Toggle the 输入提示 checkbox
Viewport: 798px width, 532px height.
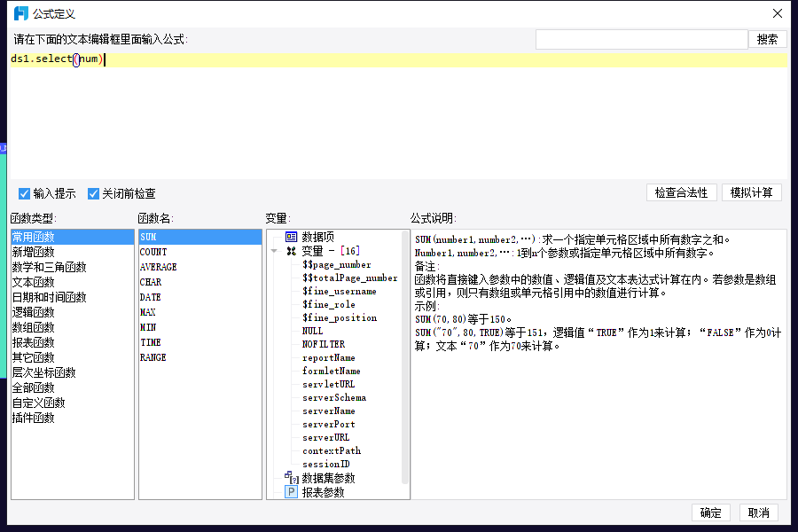coord(25,193)
